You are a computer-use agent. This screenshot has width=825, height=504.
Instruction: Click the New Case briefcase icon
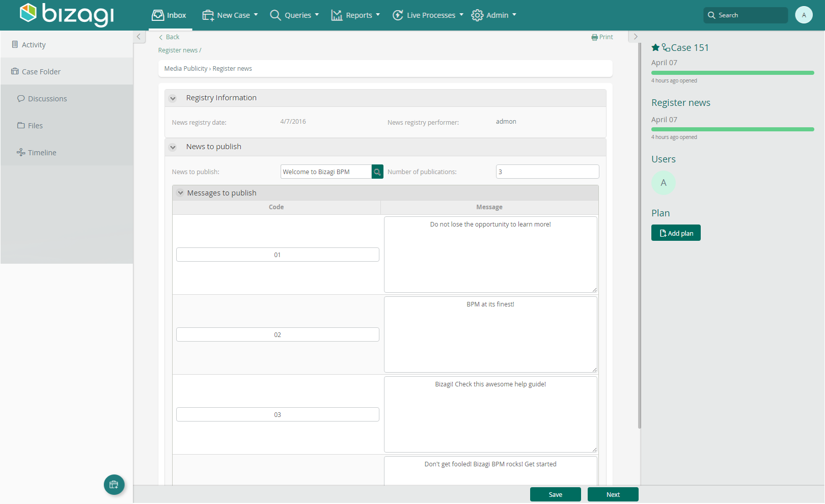[x=208, y=15]
